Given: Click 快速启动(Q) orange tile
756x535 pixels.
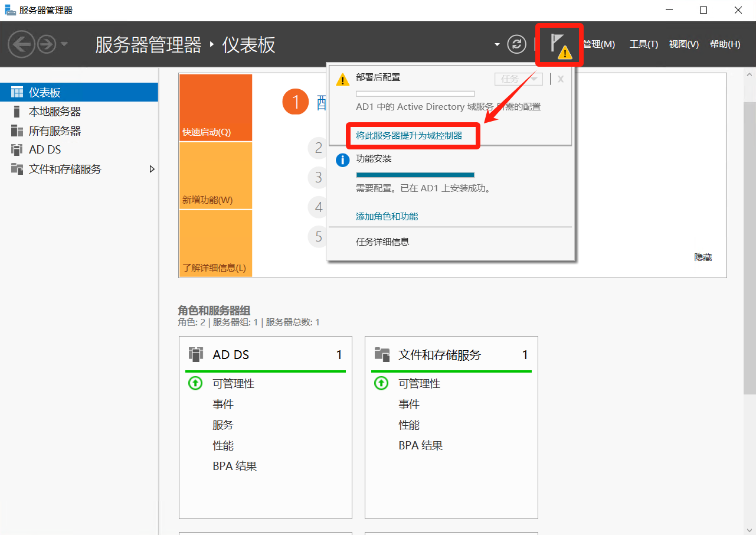Looking at the screenshot, I should coord(215,107).
